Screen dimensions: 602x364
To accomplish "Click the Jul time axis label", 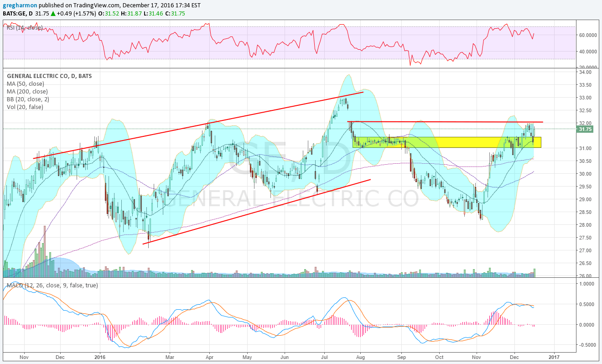I will (324, 358).
